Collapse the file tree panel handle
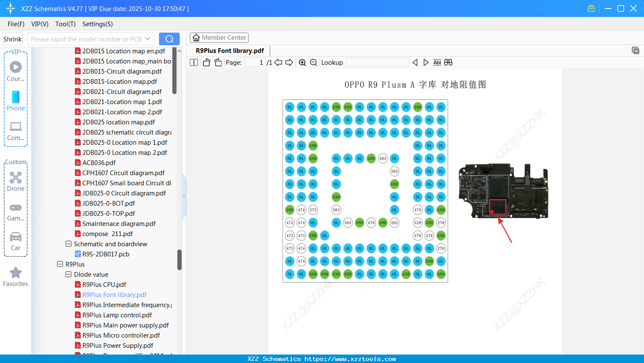The height and width of the screenshot is (363, 644). point(184,196)
